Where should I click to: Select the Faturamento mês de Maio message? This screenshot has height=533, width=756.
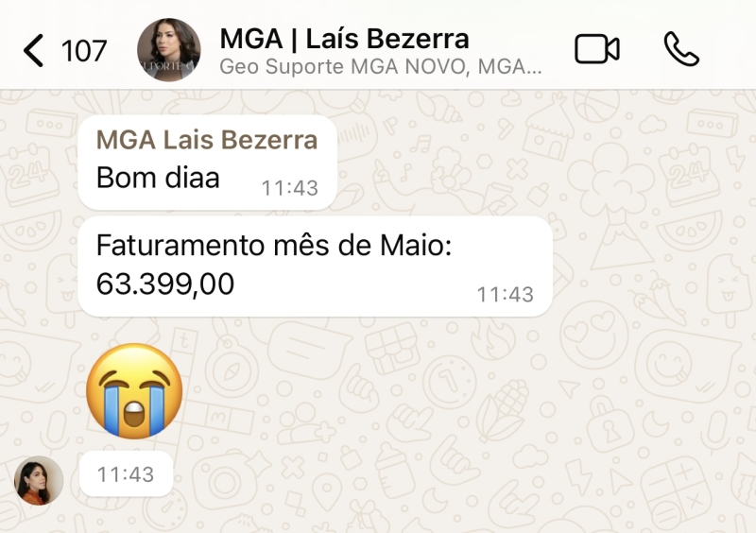[315, 266]
